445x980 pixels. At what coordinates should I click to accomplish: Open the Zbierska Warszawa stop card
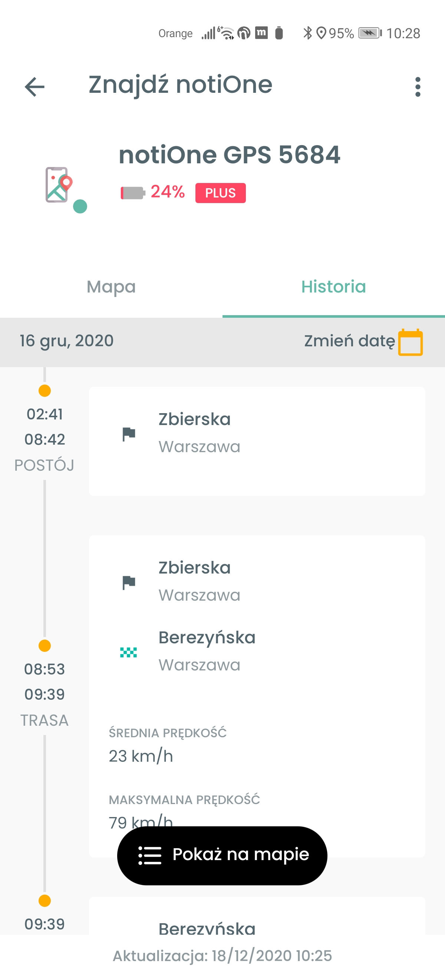pyautogui.click(x=257, y=441)
